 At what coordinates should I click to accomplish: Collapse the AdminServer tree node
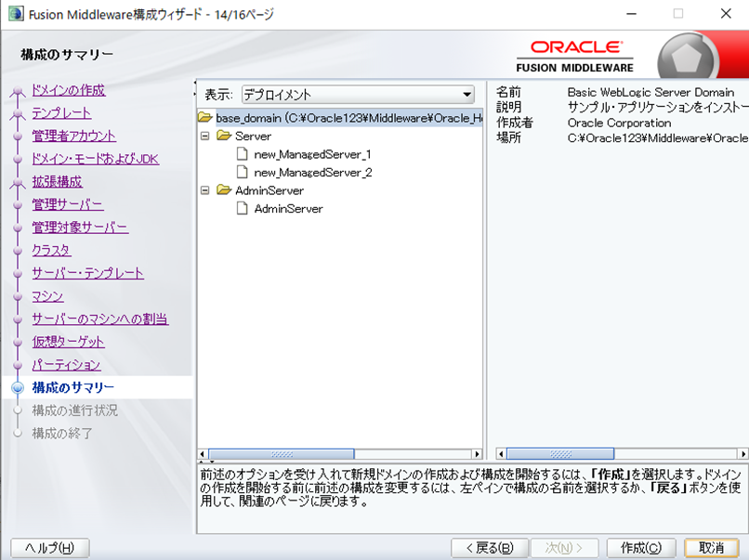point(204,190)
